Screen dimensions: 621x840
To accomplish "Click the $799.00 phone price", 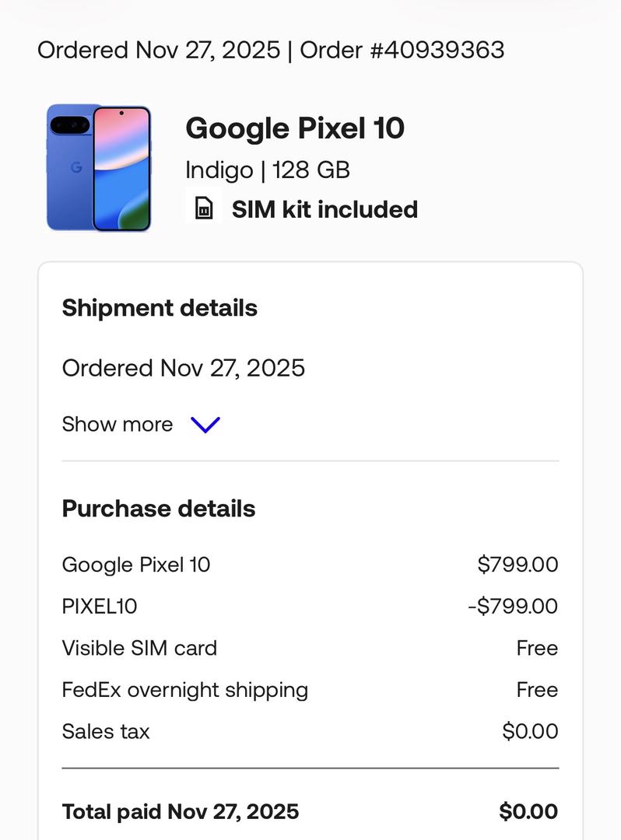I will 517,565.
